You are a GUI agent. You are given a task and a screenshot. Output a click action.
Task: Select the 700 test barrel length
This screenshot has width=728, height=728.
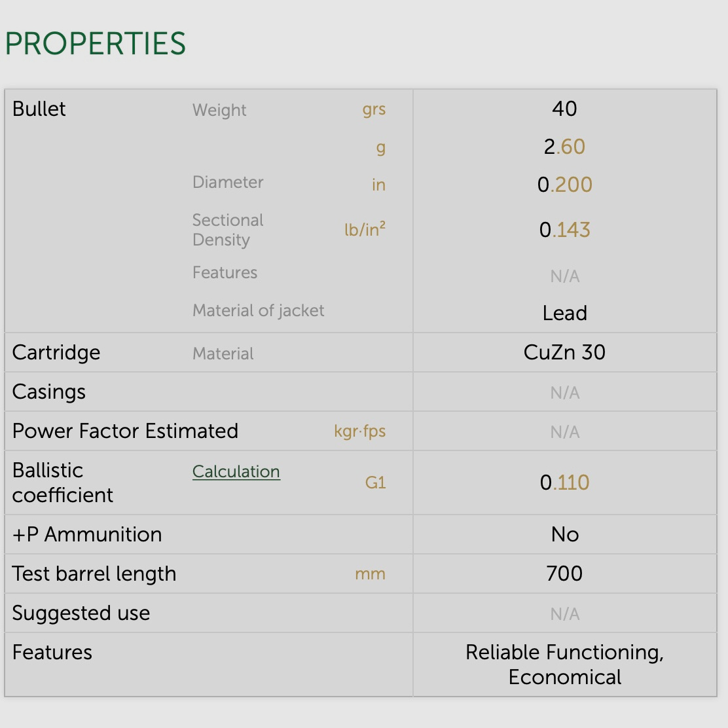pos(564,573)
